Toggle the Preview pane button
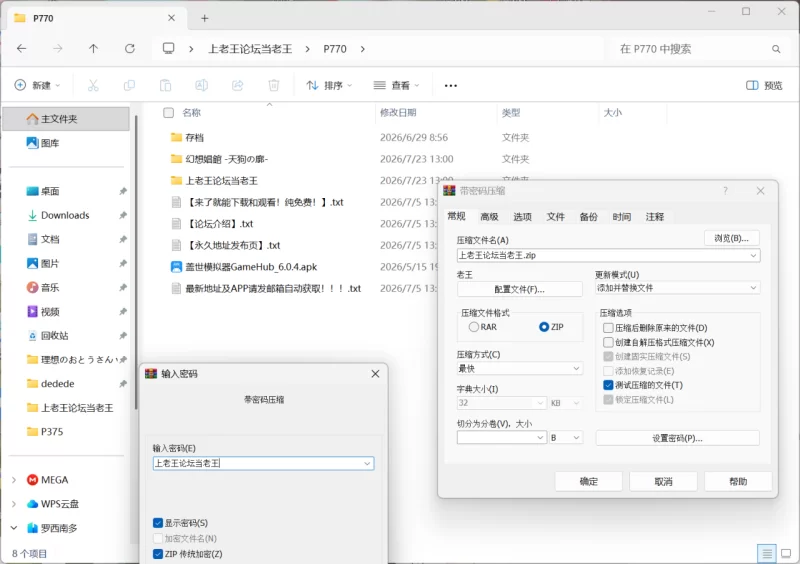Viewport: 800px width, 564px height. (x=764, y=85)
